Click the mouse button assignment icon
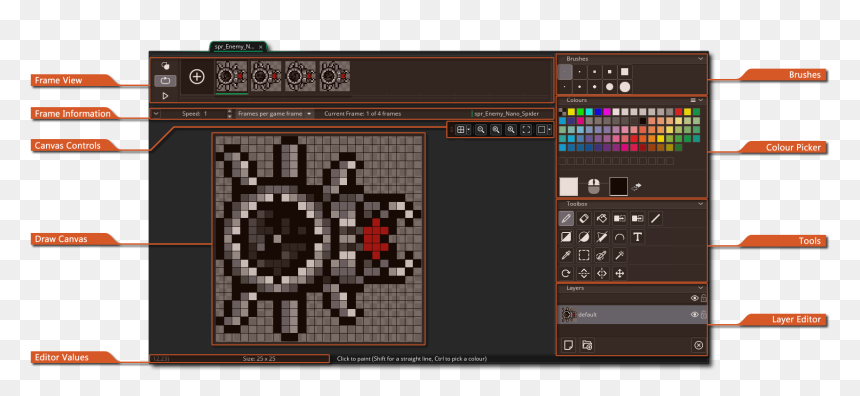This screenshot has width=860, height=396. click(593, 186)
